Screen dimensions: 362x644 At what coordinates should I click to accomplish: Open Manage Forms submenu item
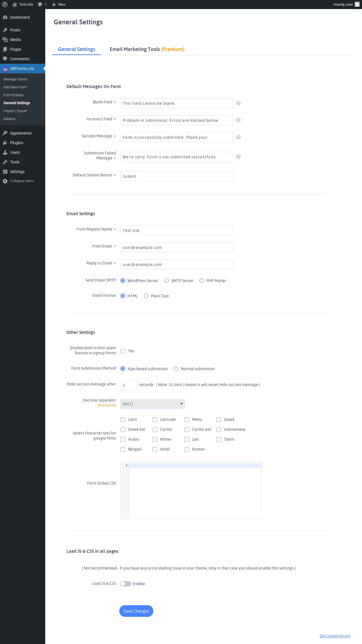[15, 79]
